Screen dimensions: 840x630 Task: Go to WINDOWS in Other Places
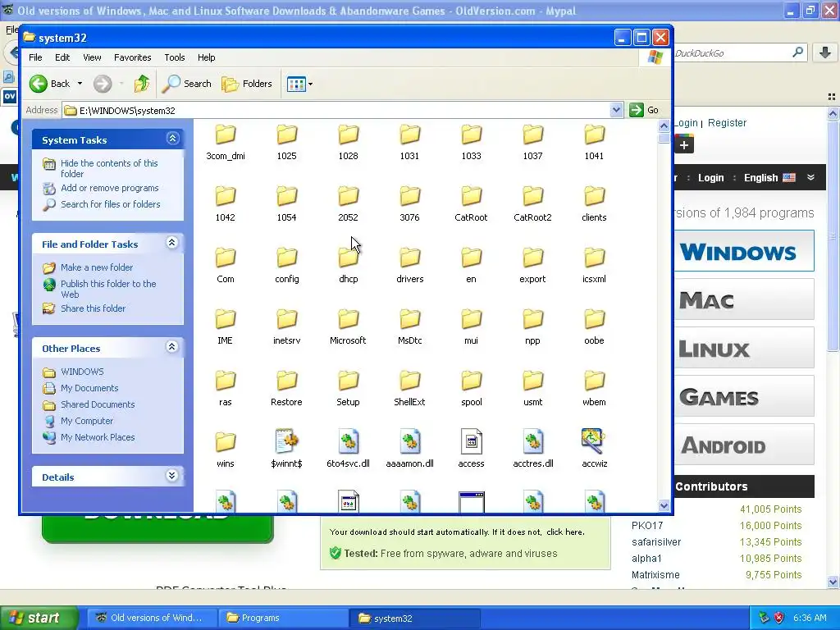tap(82, 372)
